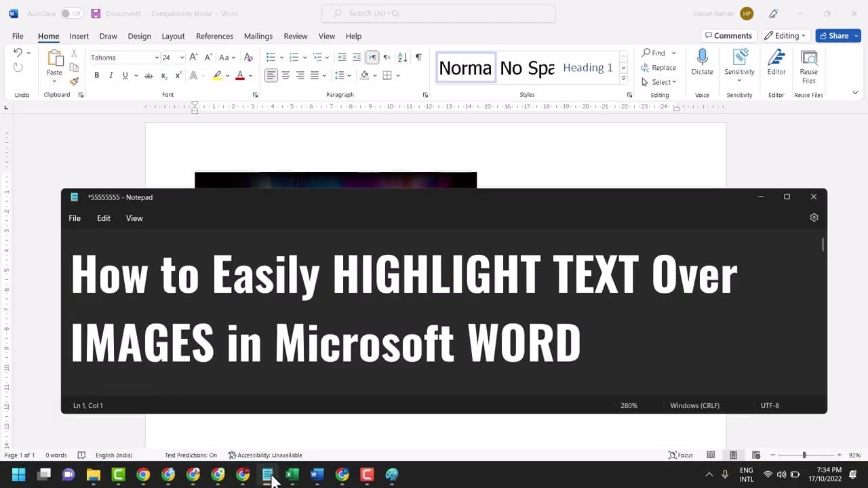Toggle Show/Hide paragraph marks
The width and height of the screenshot is (868, 488).
pos(418,58)
